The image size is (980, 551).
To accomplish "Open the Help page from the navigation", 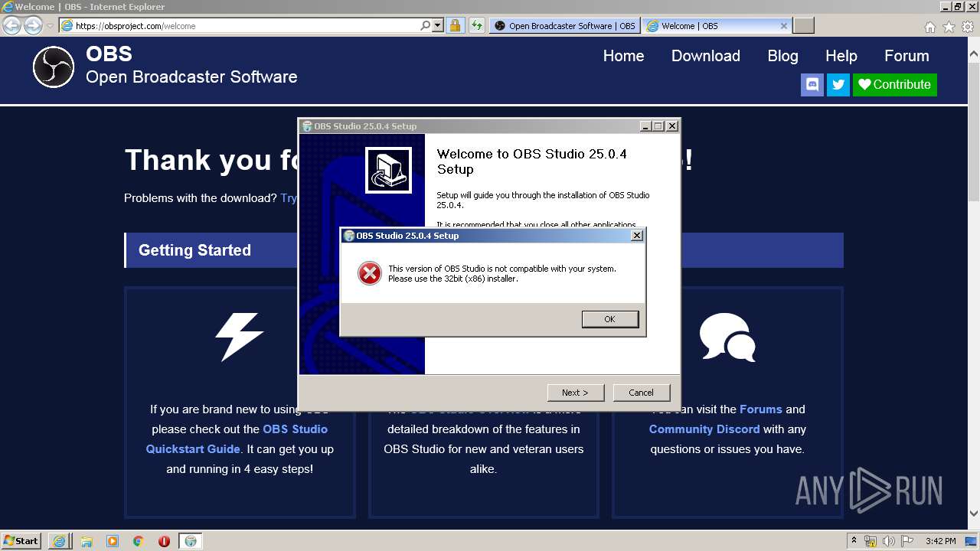I will tap(841, 56).
